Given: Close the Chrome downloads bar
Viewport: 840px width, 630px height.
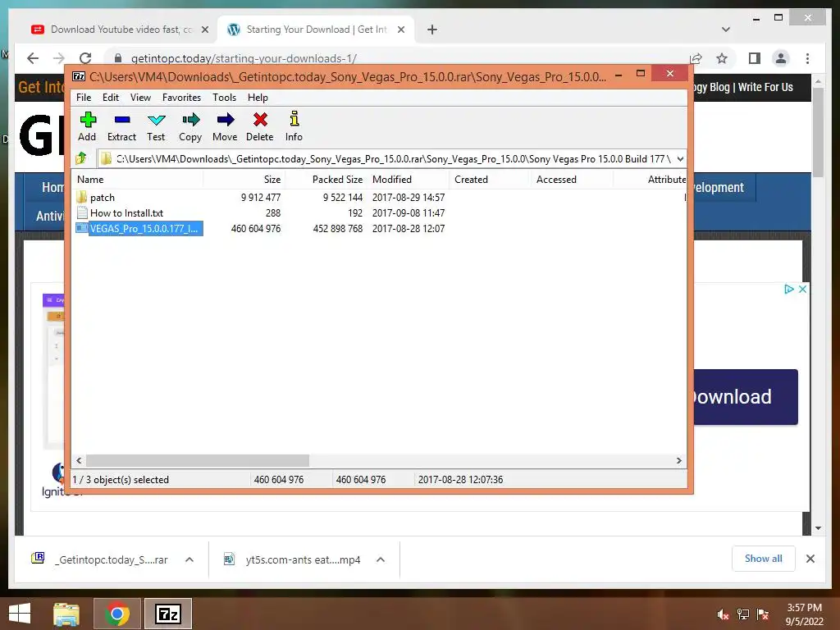Looking at the screenshot, I should click(810, 559).
